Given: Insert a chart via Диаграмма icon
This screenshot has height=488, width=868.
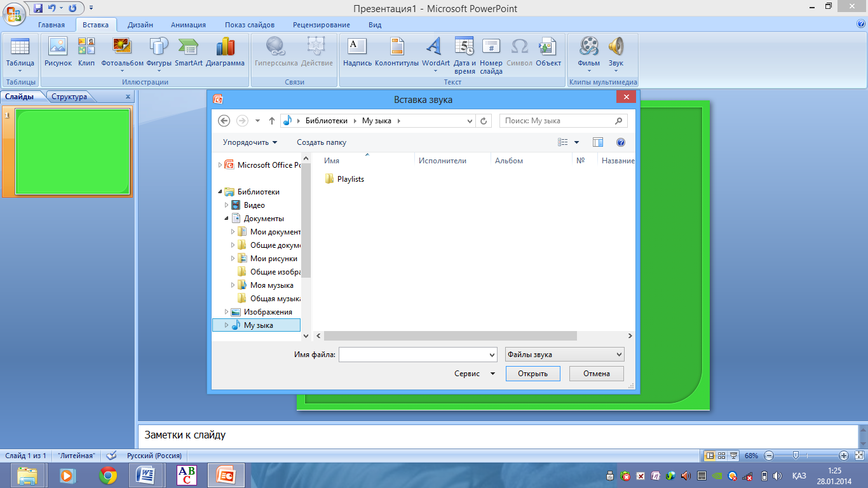Looking at the screenshot, I should tap(225, 47).
